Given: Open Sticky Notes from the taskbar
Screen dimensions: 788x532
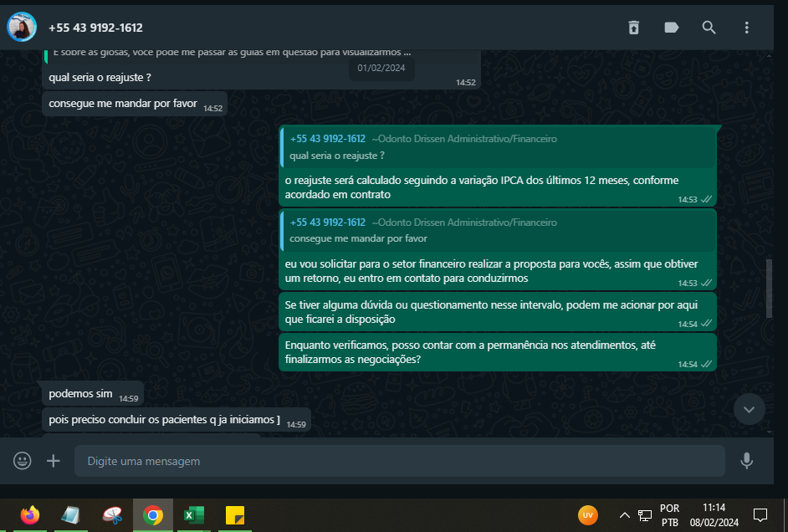Looking at the screenshot, I should pos(235,515).
